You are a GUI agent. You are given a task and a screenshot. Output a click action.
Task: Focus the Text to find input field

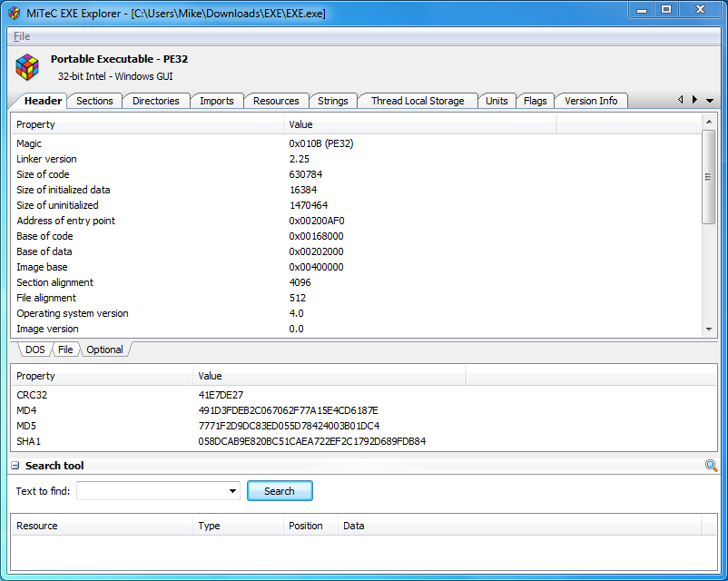152,491
